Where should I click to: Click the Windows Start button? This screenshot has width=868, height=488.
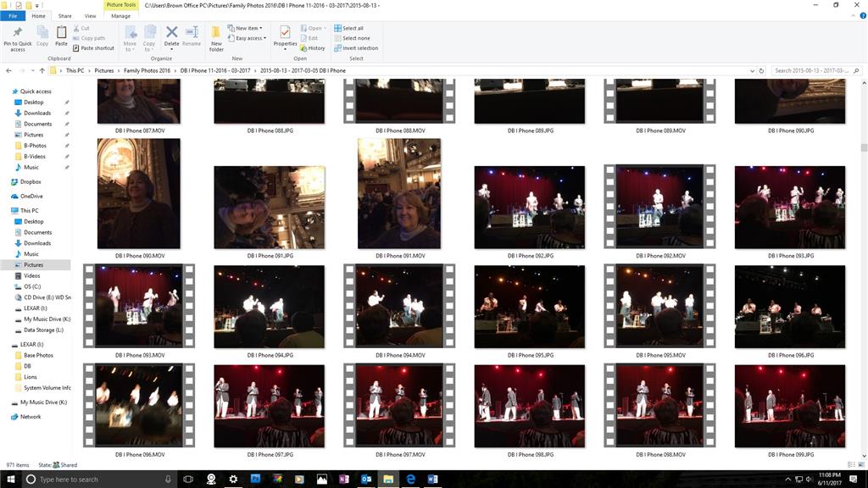coord(10,480)
